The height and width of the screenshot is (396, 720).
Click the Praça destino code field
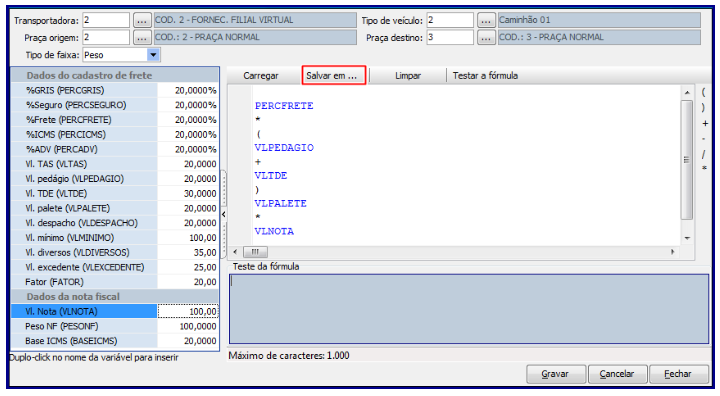(x=450, y=38)
